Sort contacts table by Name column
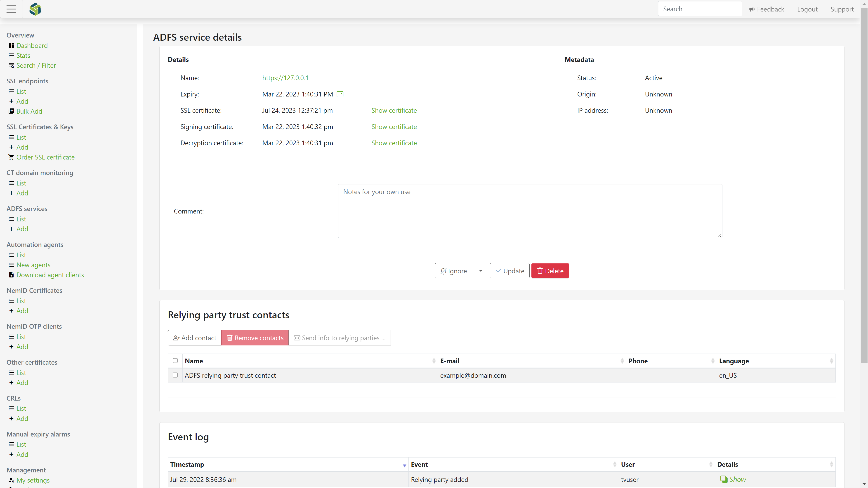 310,361
